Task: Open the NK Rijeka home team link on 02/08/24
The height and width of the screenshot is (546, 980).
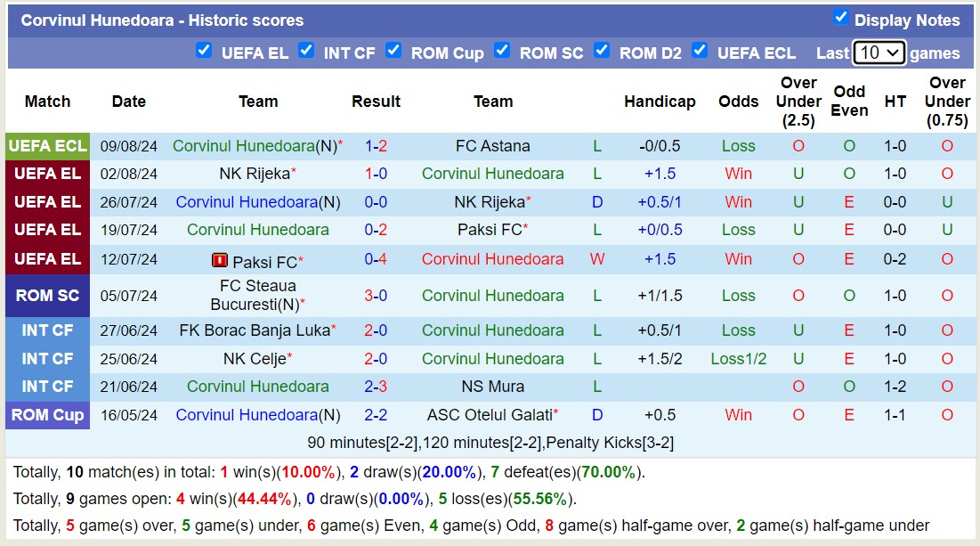Action: (255, 174)
